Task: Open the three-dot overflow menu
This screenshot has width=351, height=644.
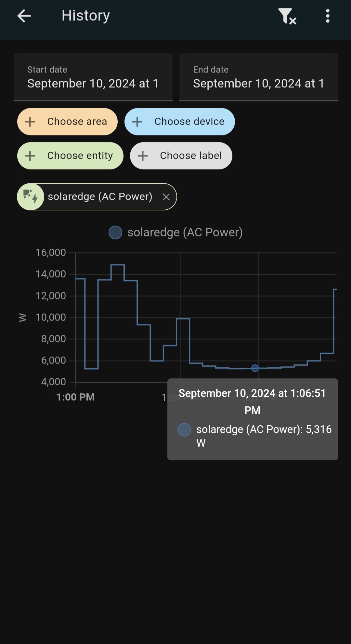Action: [328, 16]
